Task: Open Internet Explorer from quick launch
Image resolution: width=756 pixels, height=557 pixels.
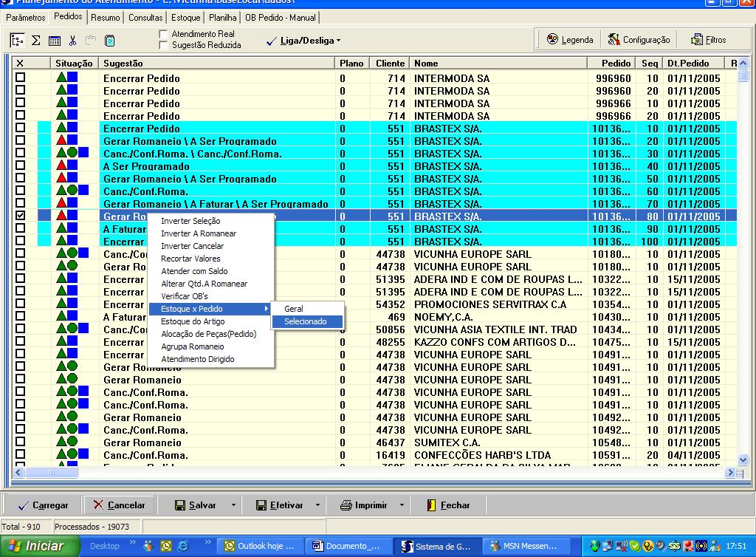Action: (182, 547)
